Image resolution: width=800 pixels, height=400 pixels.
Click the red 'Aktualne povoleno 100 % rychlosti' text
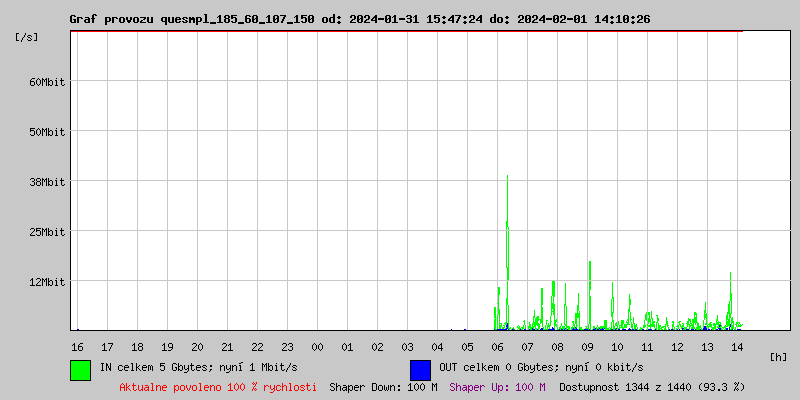218,386
